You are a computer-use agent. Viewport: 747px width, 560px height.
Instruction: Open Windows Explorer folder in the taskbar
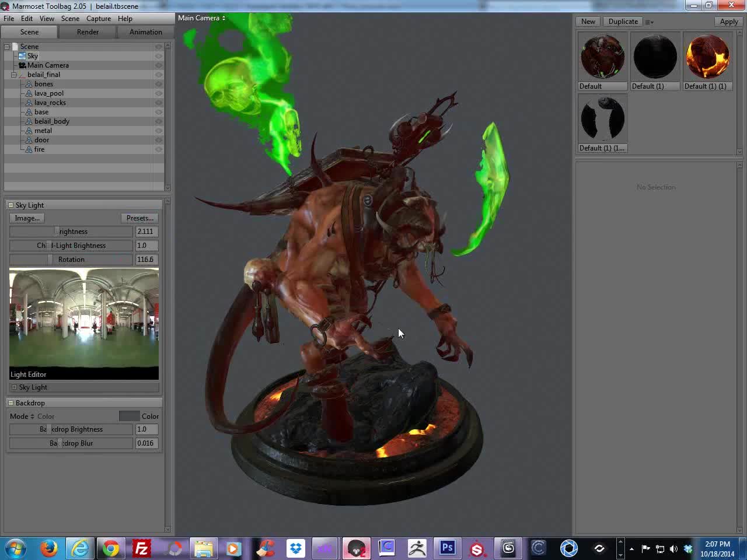pyautogui.click(x=203, y=548)
